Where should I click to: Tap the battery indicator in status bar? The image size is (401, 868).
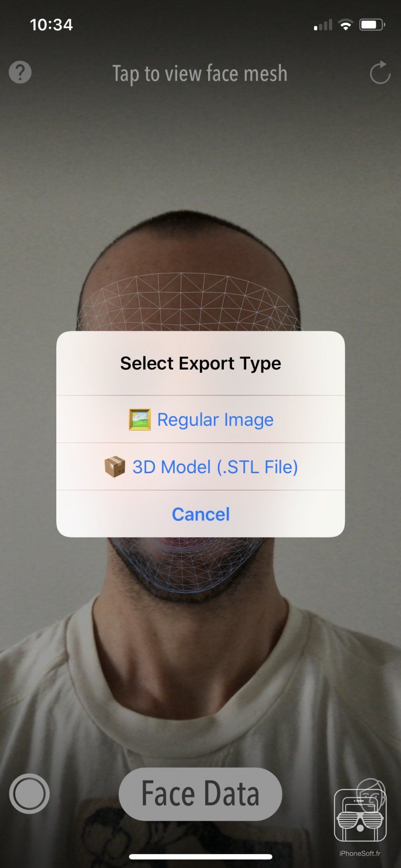(x=372, y=24)
